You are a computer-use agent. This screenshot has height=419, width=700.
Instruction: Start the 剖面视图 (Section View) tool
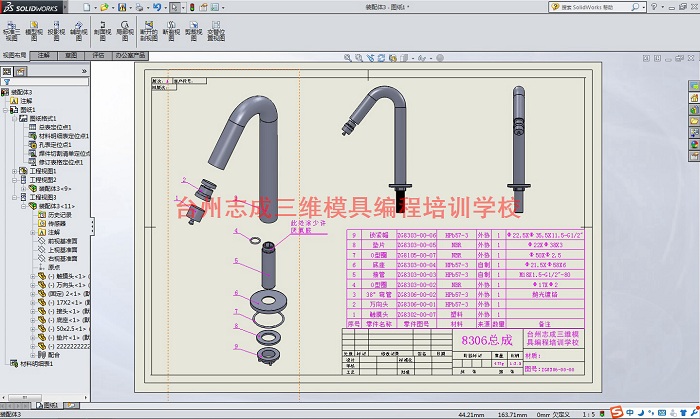(x=103, y=30)
